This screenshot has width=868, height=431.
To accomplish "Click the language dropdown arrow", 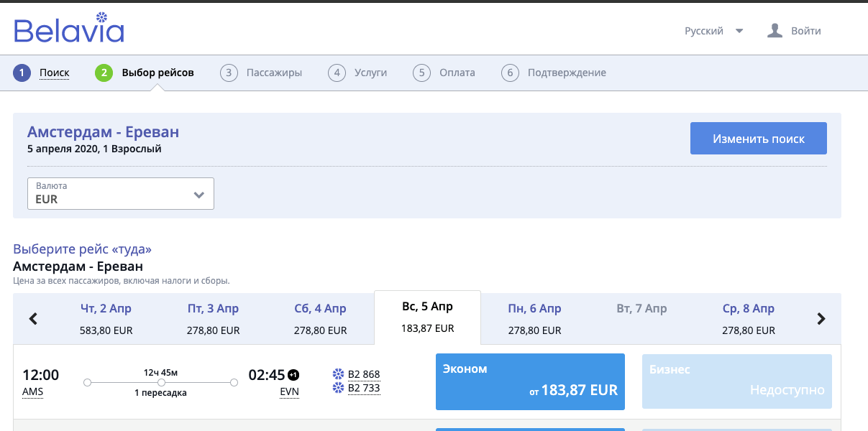I will tap(739, 31).
